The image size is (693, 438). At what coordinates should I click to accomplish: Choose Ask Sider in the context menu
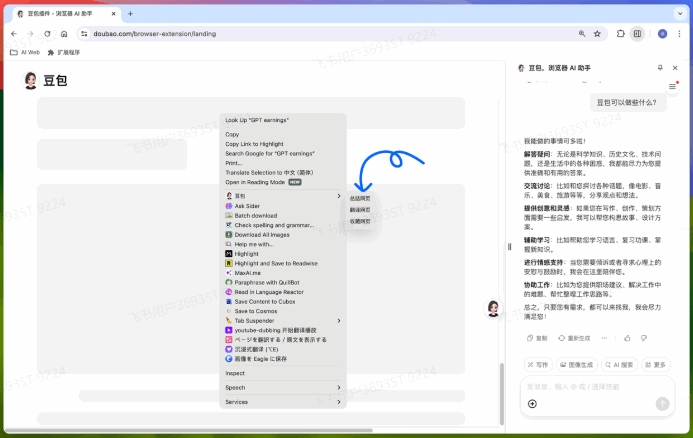[x=283, y=206]
